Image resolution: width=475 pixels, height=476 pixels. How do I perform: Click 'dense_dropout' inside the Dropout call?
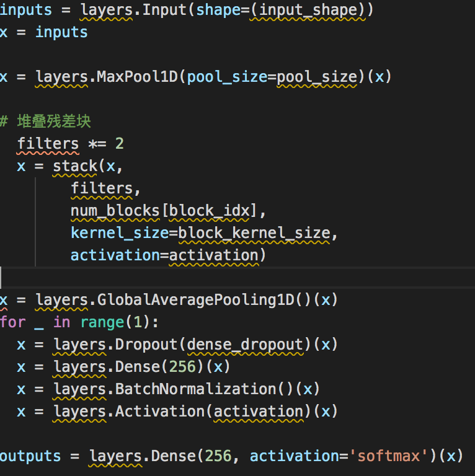click(x=245, y=345)
